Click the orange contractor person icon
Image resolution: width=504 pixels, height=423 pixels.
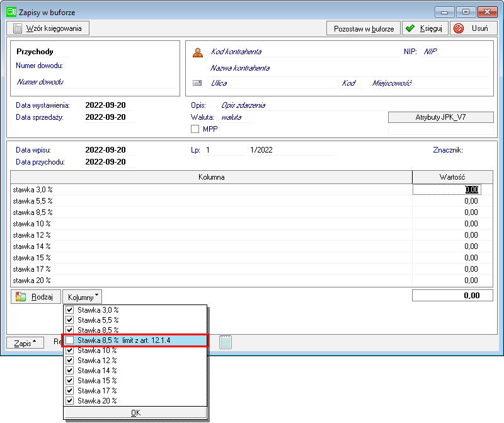coord(197,52)
